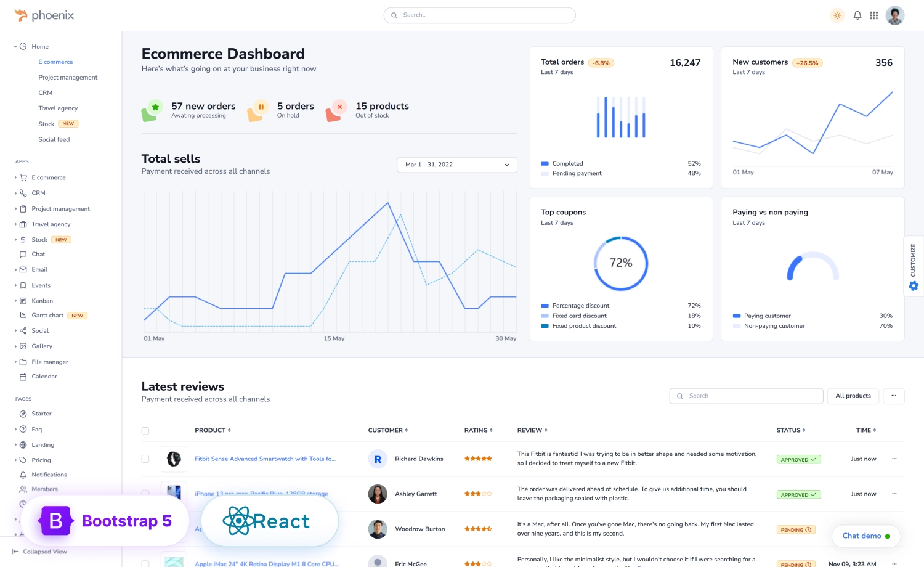Screen dimensions: 924x567
Task: Click the Events bookmark icon
Action: point(23,285)
